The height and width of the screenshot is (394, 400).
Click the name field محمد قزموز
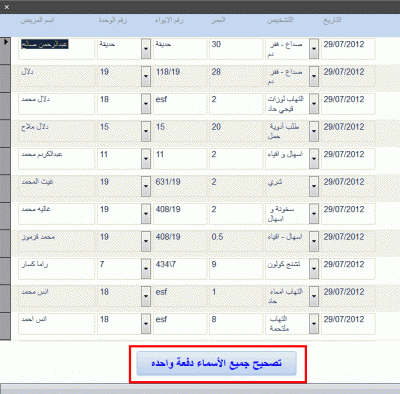[x=57, y=241]
